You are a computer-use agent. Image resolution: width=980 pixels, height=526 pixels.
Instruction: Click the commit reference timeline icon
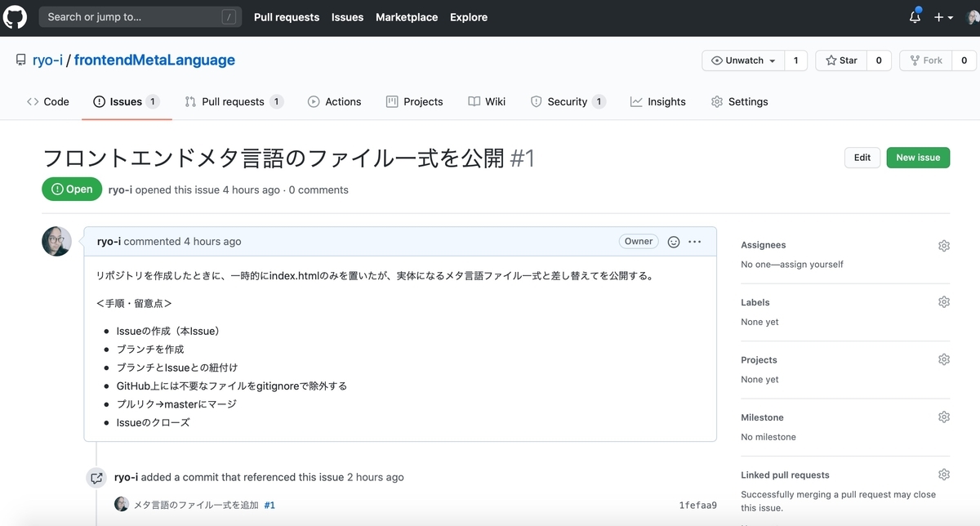pyautogui.click(x=96, y=478)
